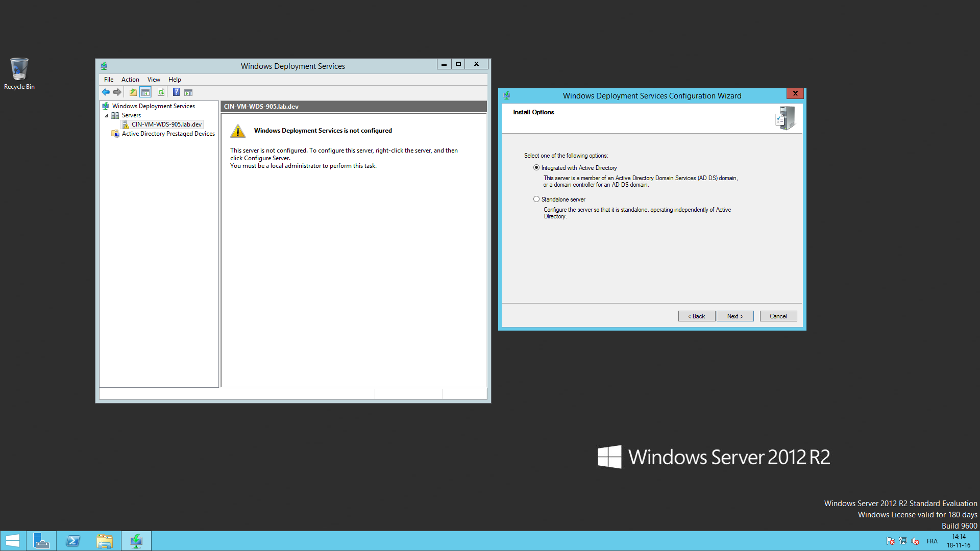This screenshot has height=551, width=980.
Task: Click the muted volume tray icon
Action: pyautogui.click(x=915, y=541)
